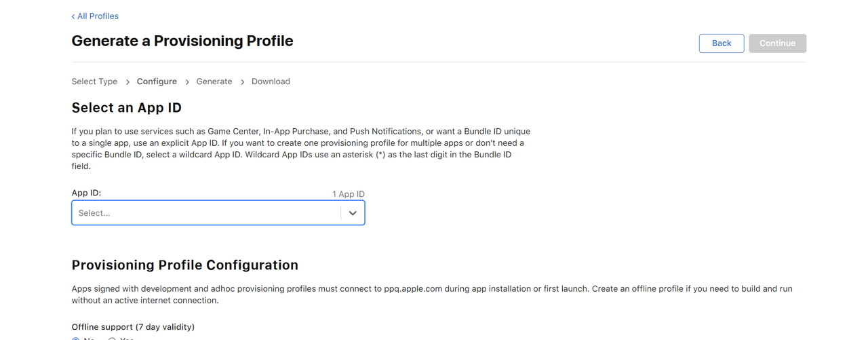
Task: Choose 'No' for Offline support
Action: click(x=76, y=339)
